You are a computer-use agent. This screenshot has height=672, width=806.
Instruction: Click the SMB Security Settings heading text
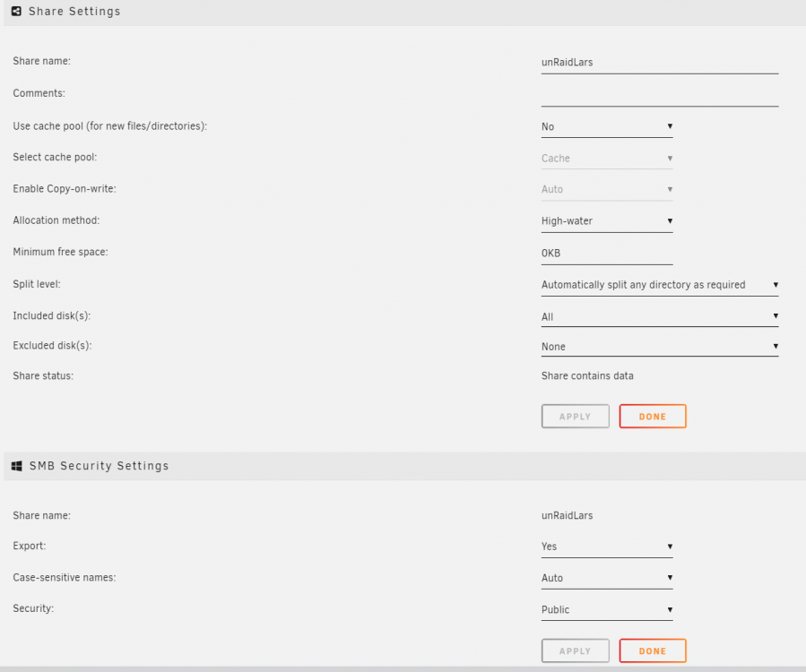click(x=99, y=465)
